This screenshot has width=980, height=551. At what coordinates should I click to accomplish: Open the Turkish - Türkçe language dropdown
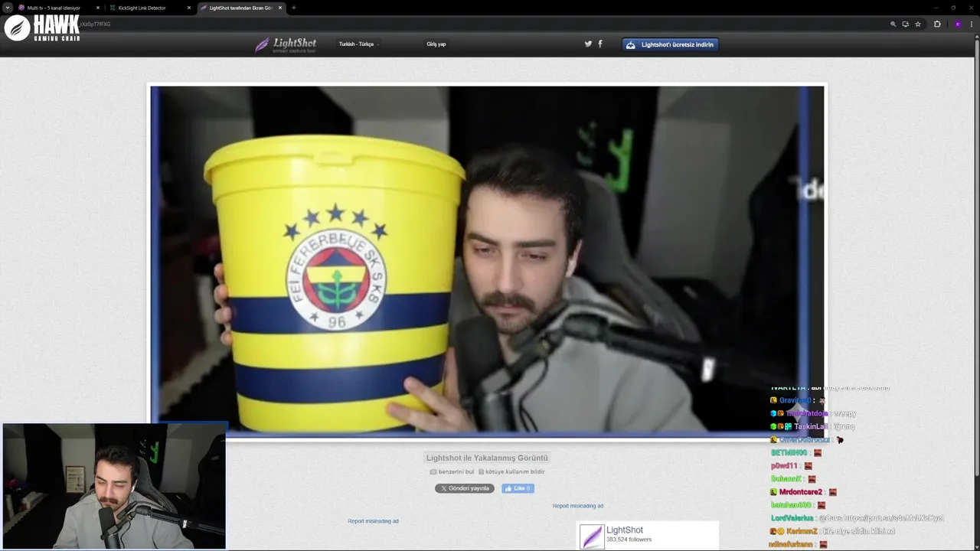click(x=358, y=44)
